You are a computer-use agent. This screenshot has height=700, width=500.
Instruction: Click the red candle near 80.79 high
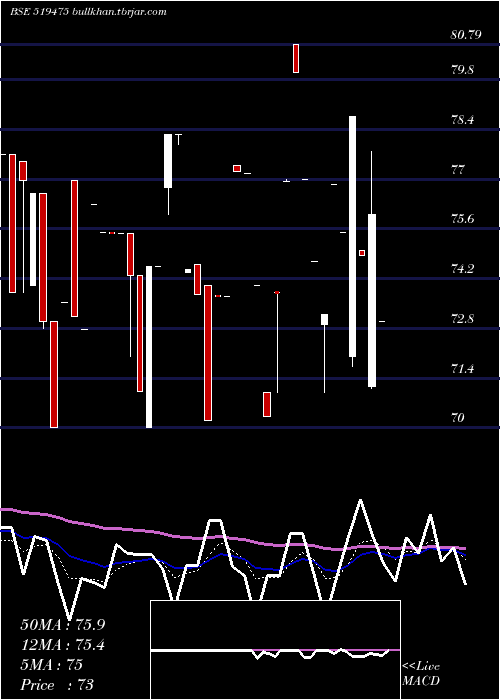coord(296,58)
